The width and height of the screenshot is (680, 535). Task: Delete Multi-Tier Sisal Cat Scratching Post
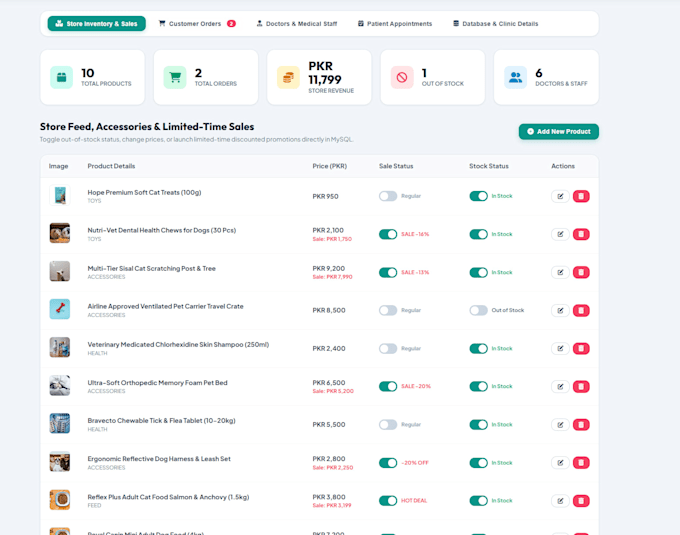581,272
